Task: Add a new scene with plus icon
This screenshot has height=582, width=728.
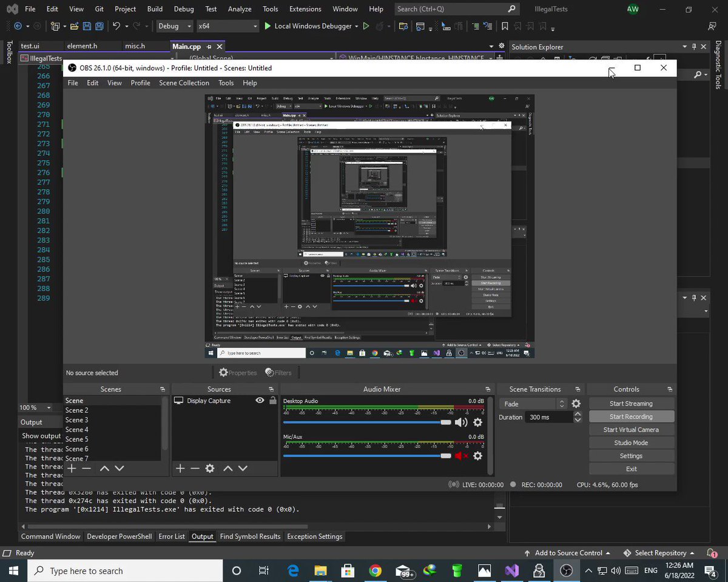Action: coord(72,468)
